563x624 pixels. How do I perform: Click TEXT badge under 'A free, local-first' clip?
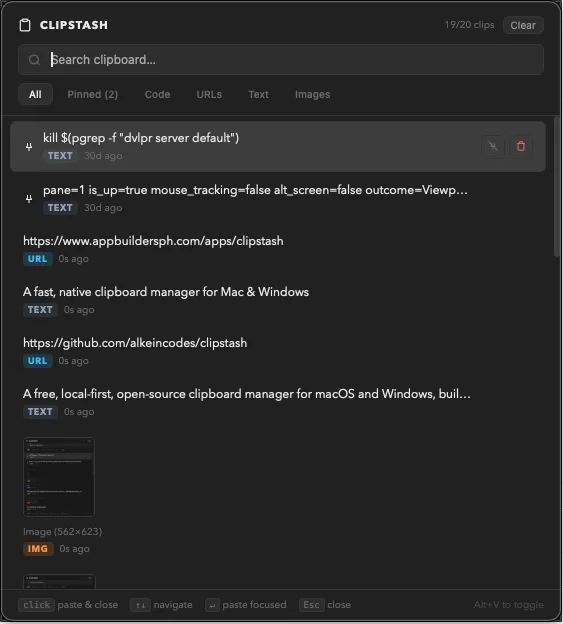(x=40, y=411)
